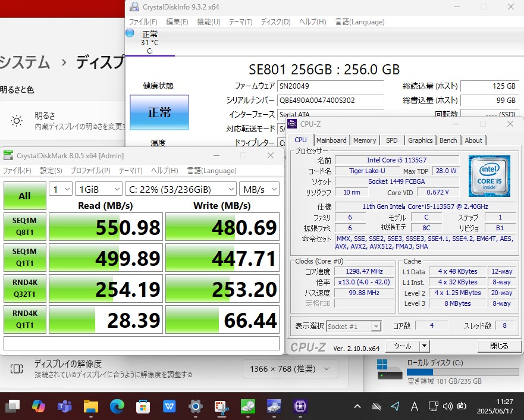This screenshot has width=524, height=420.
Task: Open the test count dropdown showing 1
Action: pyautogui.click(x=61, y=189)
